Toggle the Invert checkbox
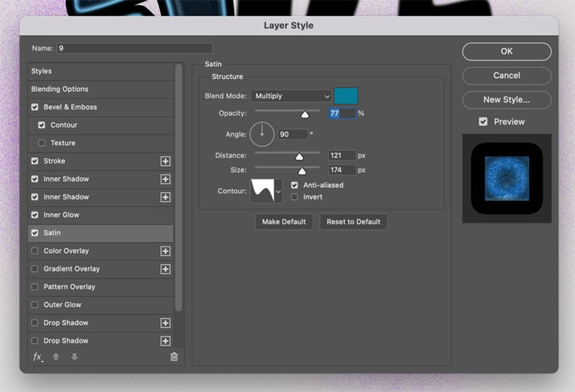The height and width of the screenshot is (392, 575). [294, 197]
